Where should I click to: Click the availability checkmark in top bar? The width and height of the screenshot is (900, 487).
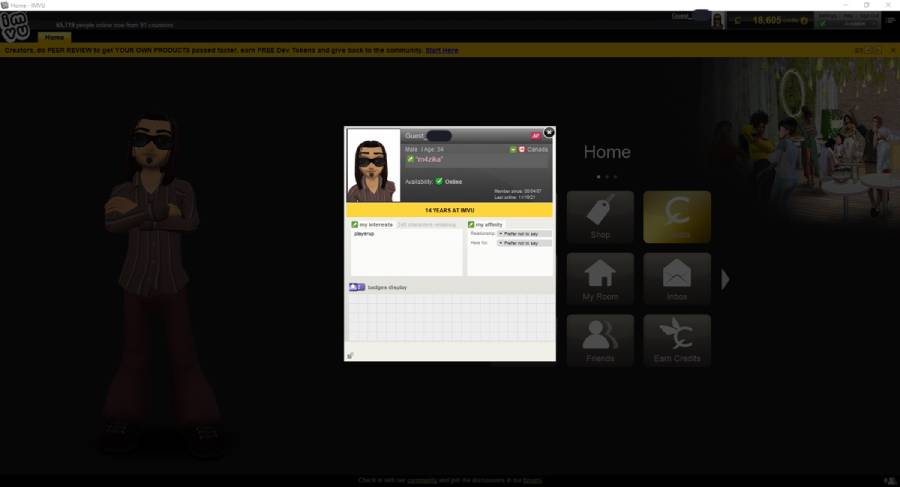coord(823,22)
